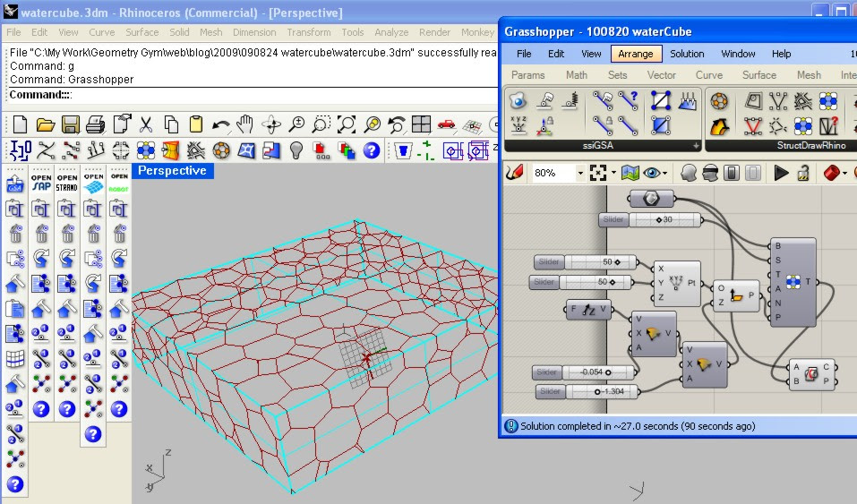Click the GSA export icon in left toolbar
The height and width of the screenshot is (504, 857).
[x=14, y=184]
